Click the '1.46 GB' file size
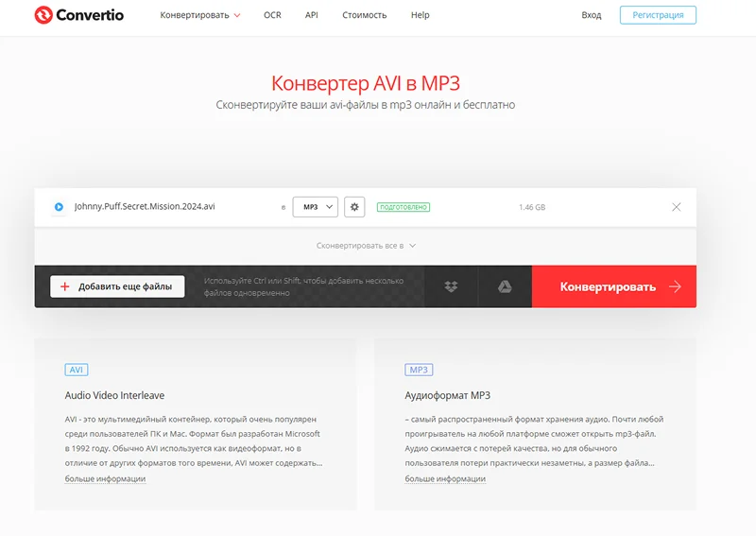The height and width of the screenshot is (536, 756). [532, 207]
